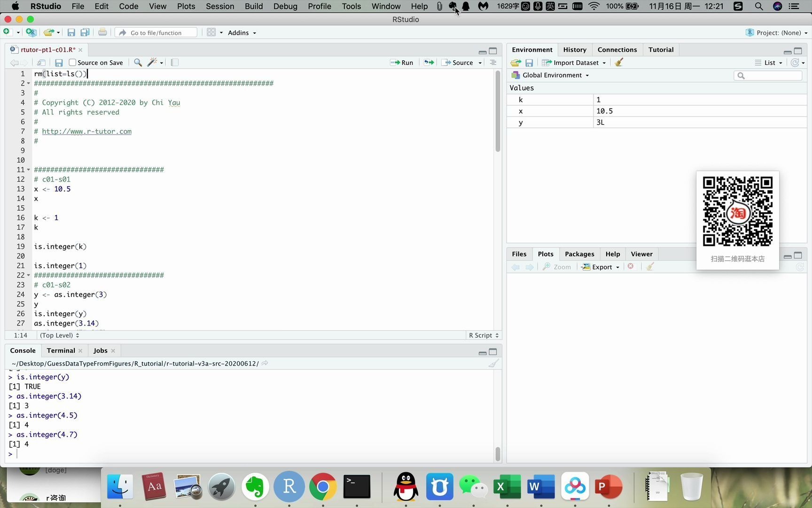Open an existing file folder icon
Viewport: 812px width, 508px height.
48,32
